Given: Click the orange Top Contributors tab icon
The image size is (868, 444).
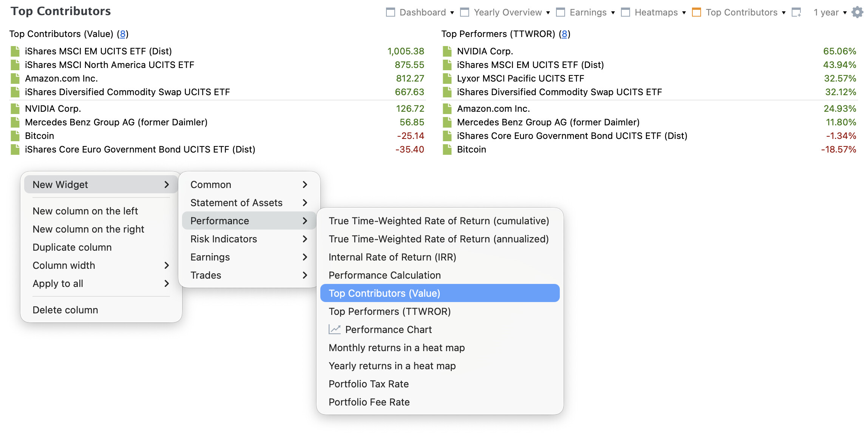Looking at the screenshot, I should point(697,12).
